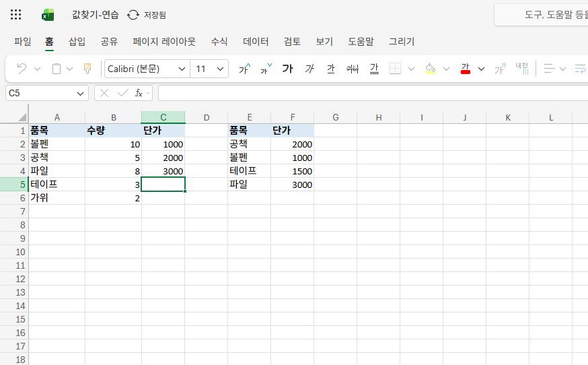Select cell F4 with value 1500
Viewport: 588px width, 365px height.
pos(292,171)
